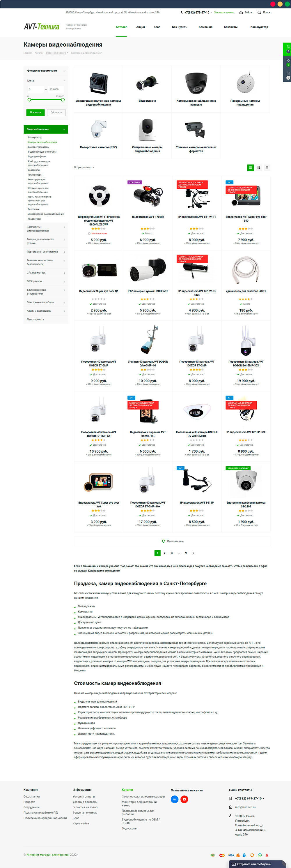Switch to list view icon
Screen dimensions: 291x868
[x=259, y=167]
